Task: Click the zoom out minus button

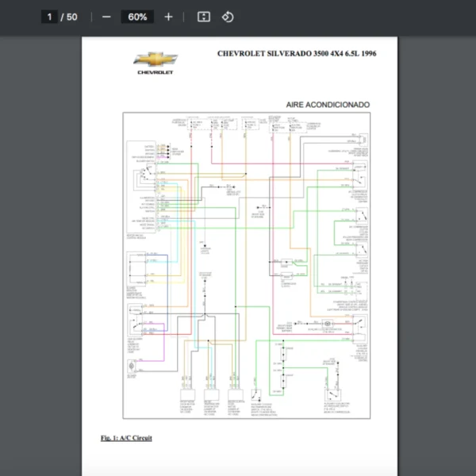Action: click(x=106, y=17)
